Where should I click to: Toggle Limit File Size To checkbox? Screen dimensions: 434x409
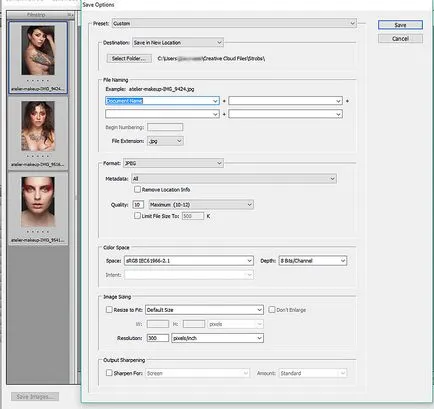(x=137, y=216)
